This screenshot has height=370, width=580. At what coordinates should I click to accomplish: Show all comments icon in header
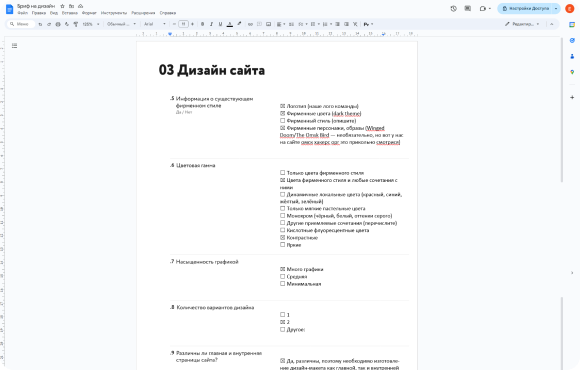(468, 9)
